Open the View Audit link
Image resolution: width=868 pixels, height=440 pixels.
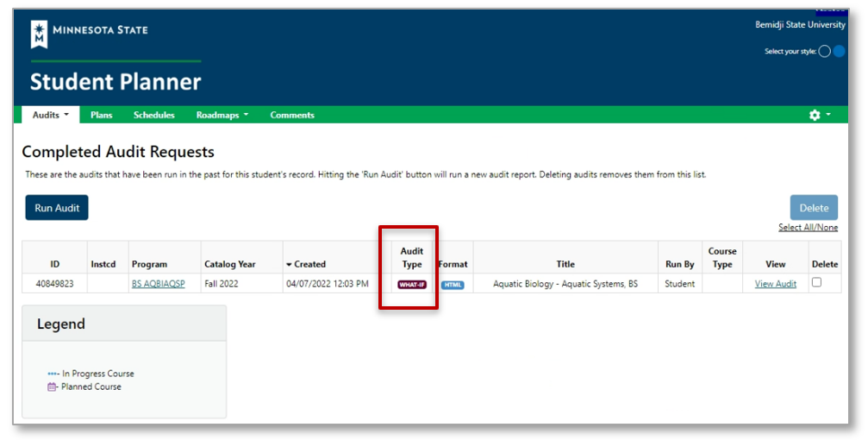click(x=776, y=284)
